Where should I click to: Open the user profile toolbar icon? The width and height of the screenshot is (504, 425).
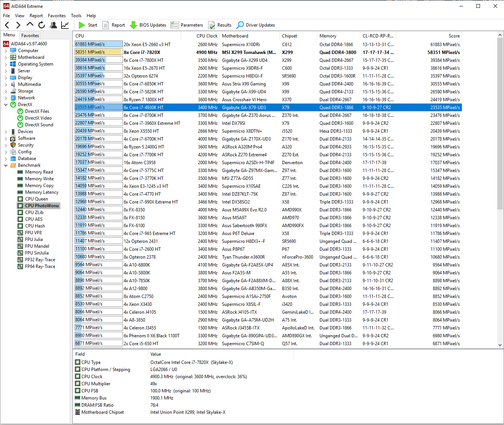(53, 25)
